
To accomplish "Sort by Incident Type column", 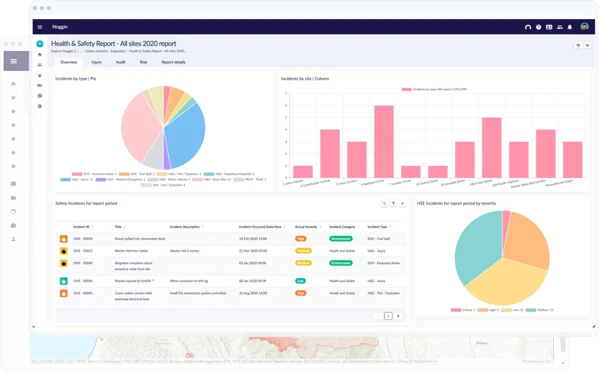I will click(379, 227).
